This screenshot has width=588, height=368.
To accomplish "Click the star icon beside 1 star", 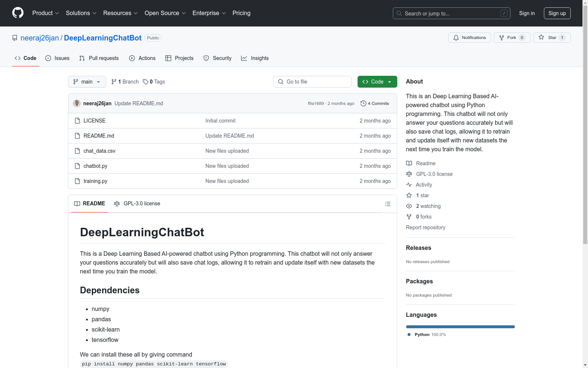I will (409, 195).
